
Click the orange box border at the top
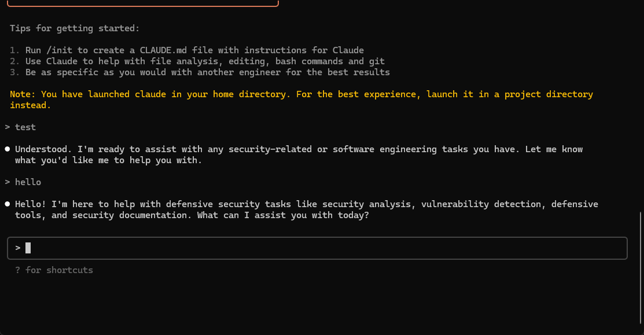(x=143, y=6)
